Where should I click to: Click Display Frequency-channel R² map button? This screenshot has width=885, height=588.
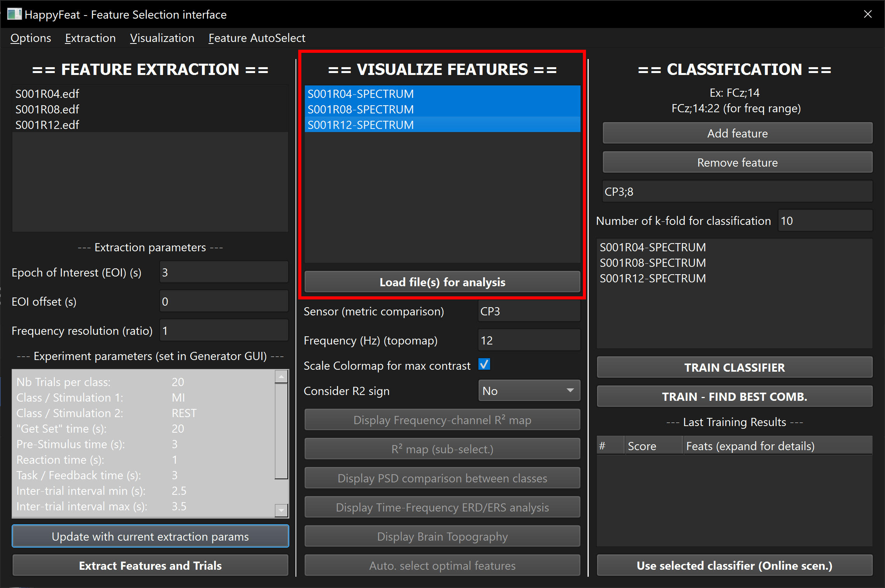click(442, 420)
